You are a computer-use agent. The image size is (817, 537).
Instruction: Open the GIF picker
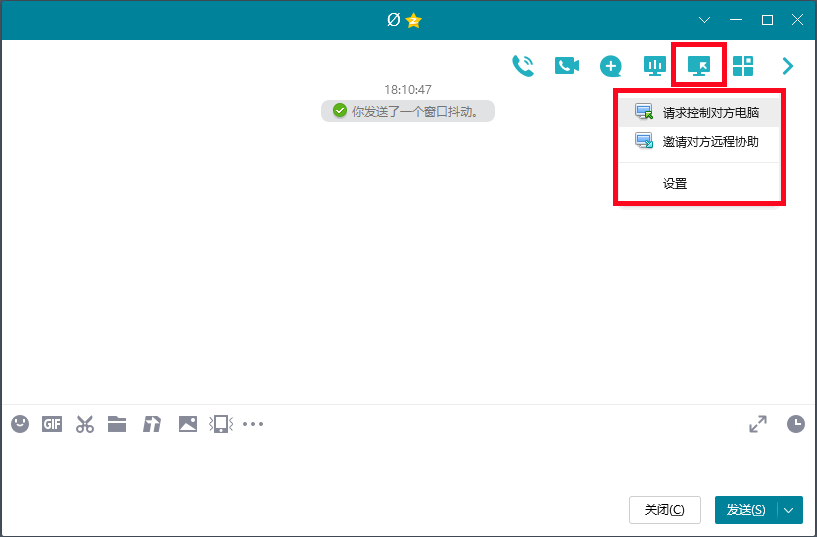pyautogui.click(x=52, y=424)
